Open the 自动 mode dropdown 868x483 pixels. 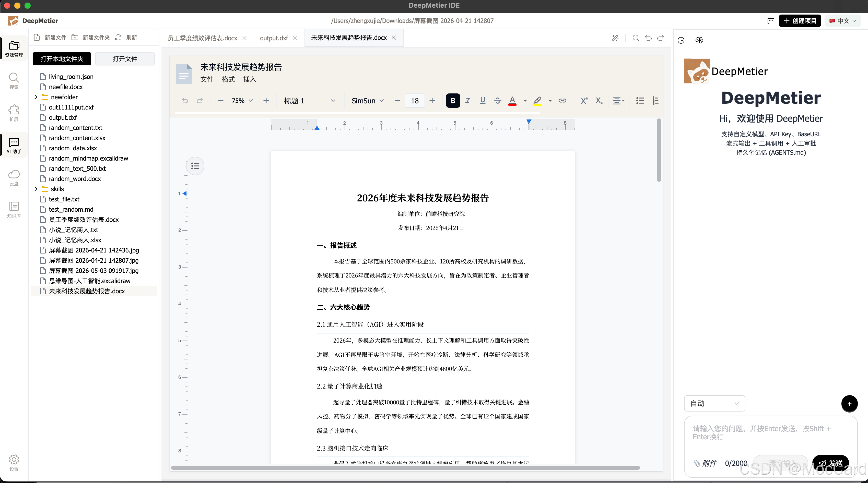click(714, 403)
